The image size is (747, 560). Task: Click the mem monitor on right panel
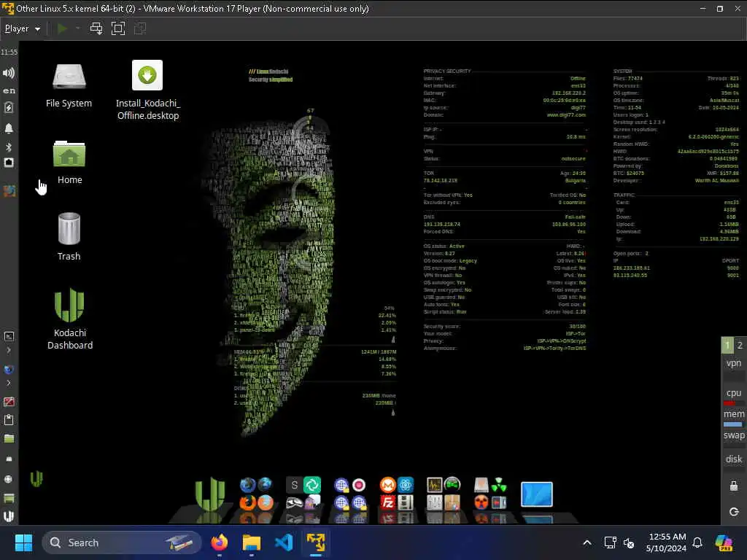click(734, 418)
